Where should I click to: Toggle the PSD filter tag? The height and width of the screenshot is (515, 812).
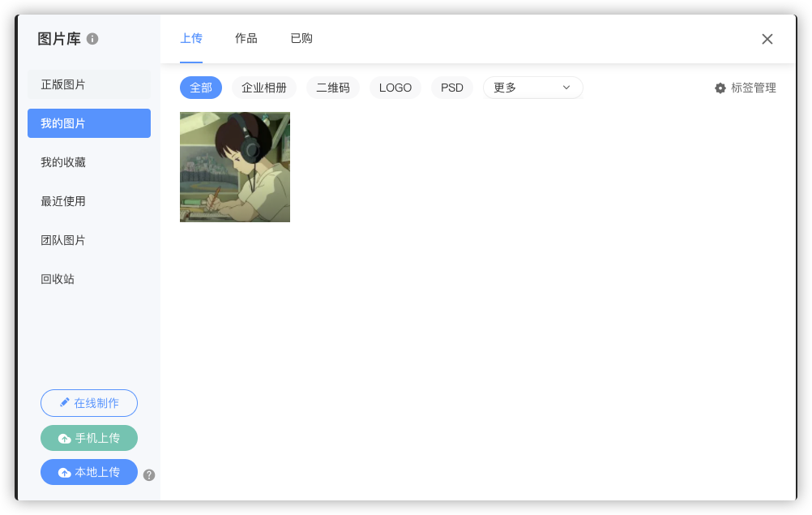451,88
